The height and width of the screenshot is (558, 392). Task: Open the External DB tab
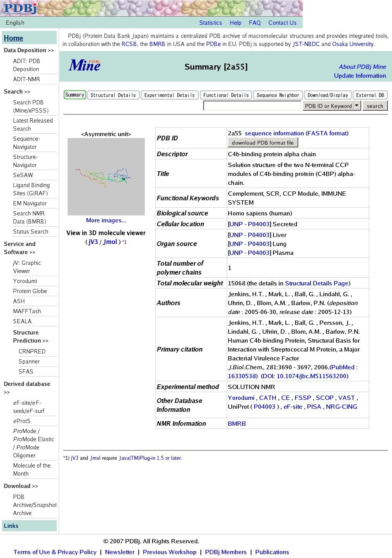click(x=370, y=95)
